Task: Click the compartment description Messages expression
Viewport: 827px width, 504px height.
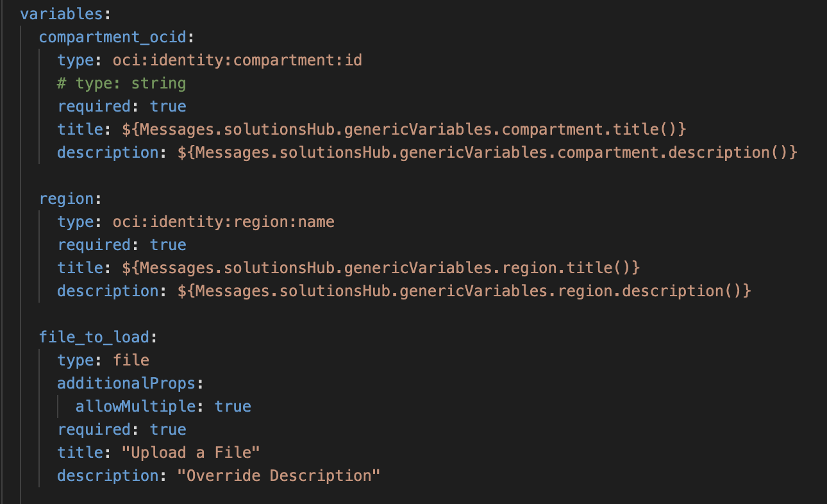Action: (487, 153)
